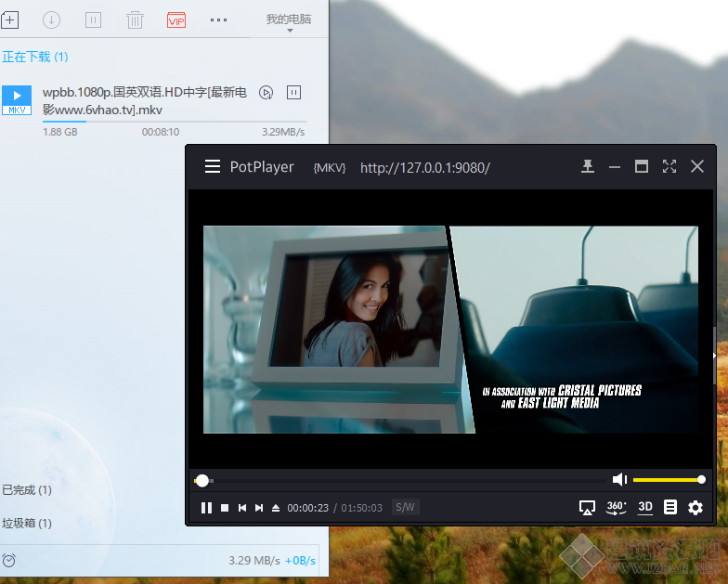Open the 已完成 (1) section
Image resolution: width=728 pixels, height=584 pixels.
pos(27,490)
